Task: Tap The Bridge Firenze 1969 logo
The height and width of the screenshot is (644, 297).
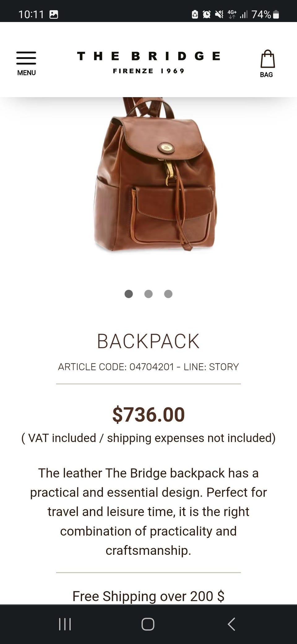Action: [x=148, y=63]
